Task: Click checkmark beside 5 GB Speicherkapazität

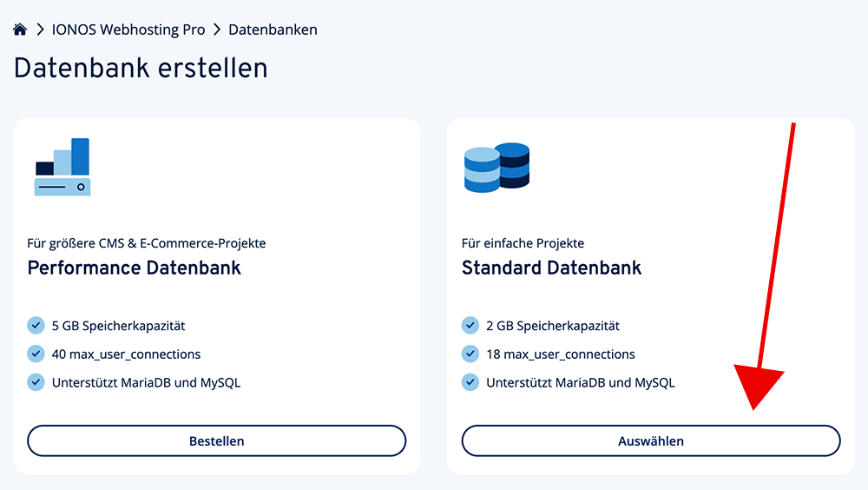Action: 36,326
